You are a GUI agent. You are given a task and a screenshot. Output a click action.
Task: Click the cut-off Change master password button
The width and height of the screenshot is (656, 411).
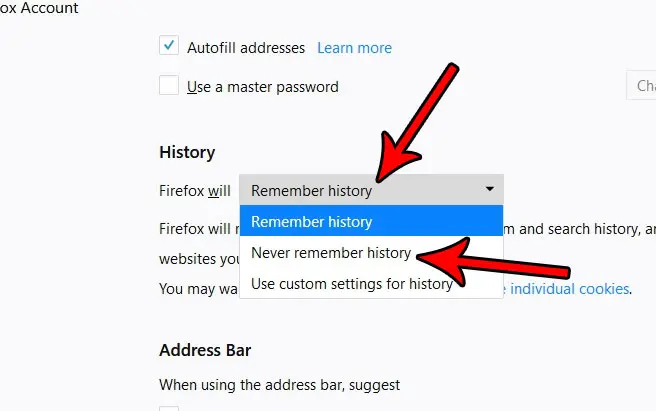(641, 85)
